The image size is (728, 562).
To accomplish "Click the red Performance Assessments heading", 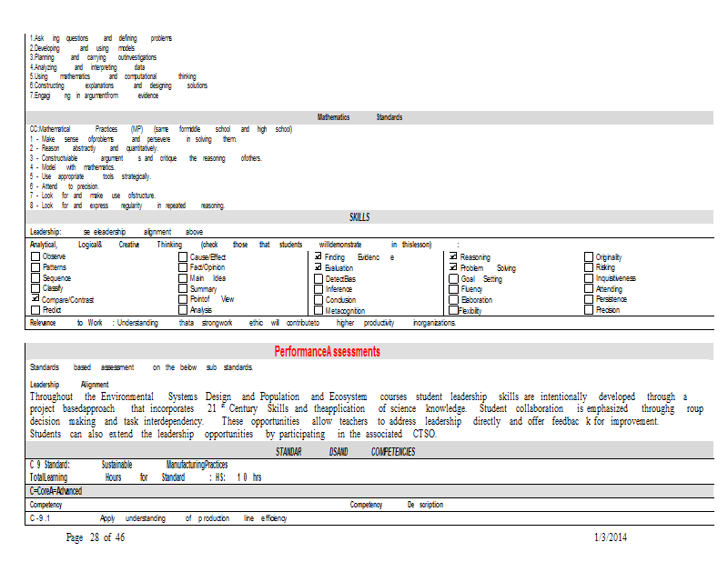I will pos(327,351).
